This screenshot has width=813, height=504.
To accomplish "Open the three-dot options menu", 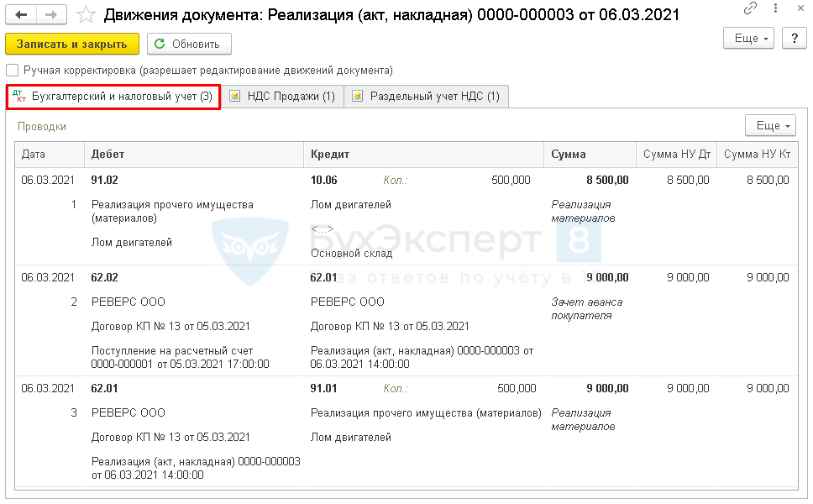I will [775, 8].
